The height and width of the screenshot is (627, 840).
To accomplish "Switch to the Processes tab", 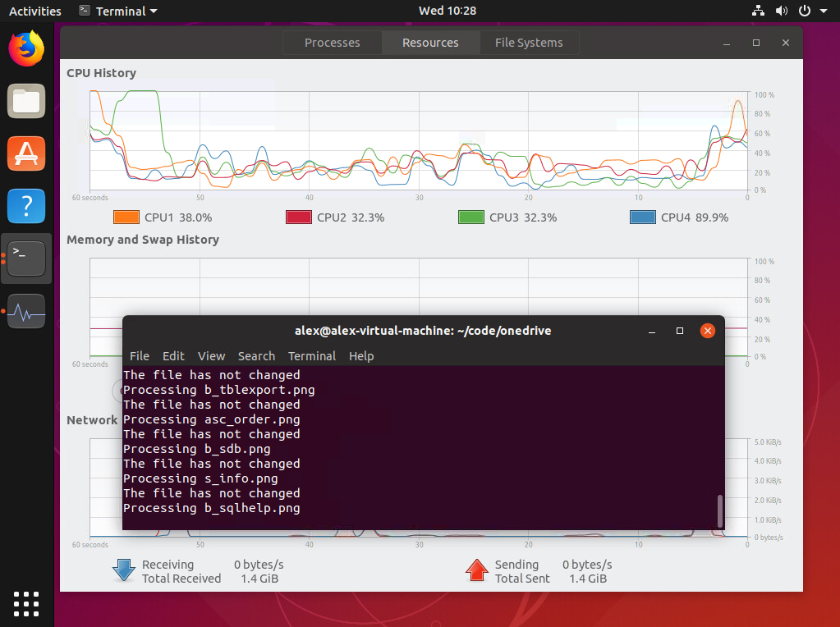I will pyautogui.click(x=332, y=42).
